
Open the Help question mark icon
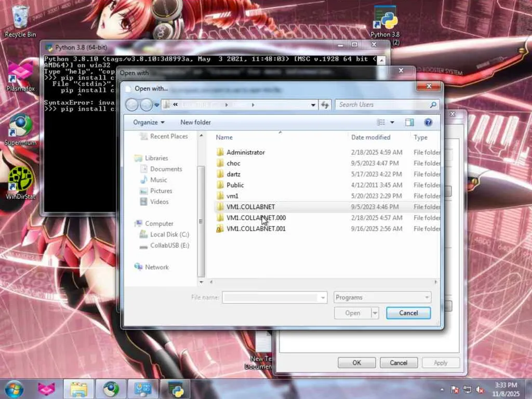(428, 122)
